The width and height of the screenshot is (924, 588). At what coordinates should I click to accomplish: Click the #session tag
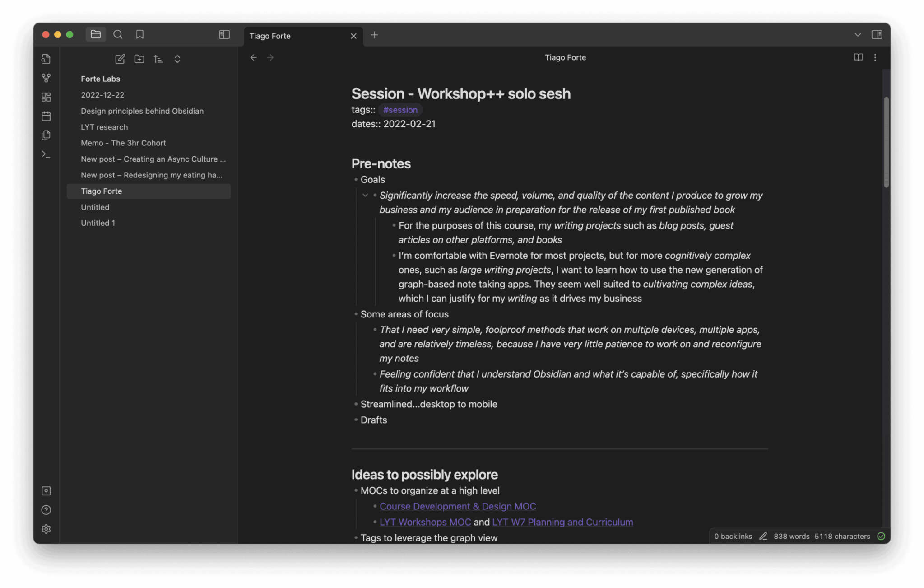tap(400, 110)
